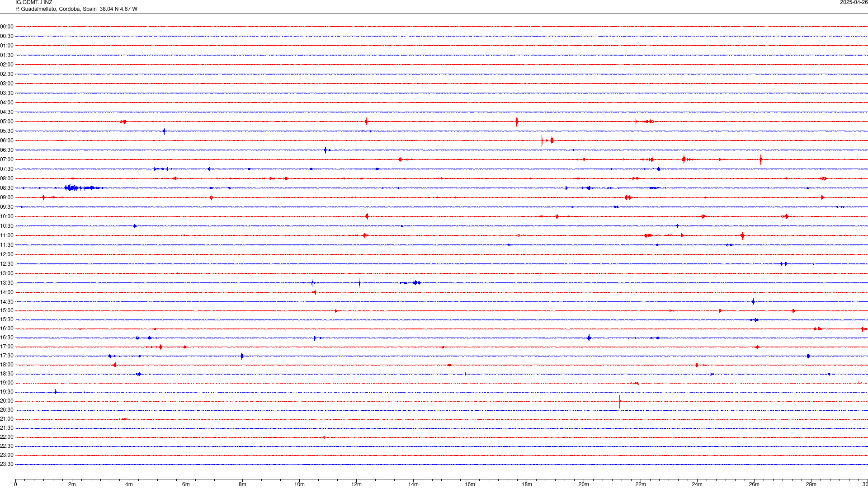The image size is (868, 488).
Task: Click the date label 2025-04-26
Action: pyautogui.click(x=854, y=3)
